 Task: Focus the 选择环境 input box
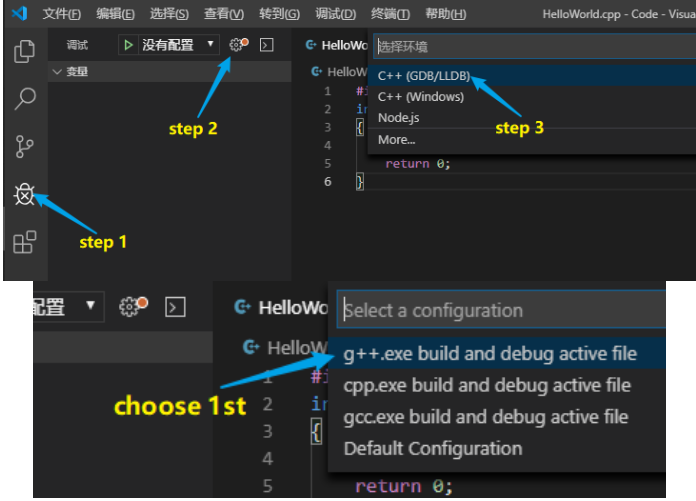[x=534, y=46]
